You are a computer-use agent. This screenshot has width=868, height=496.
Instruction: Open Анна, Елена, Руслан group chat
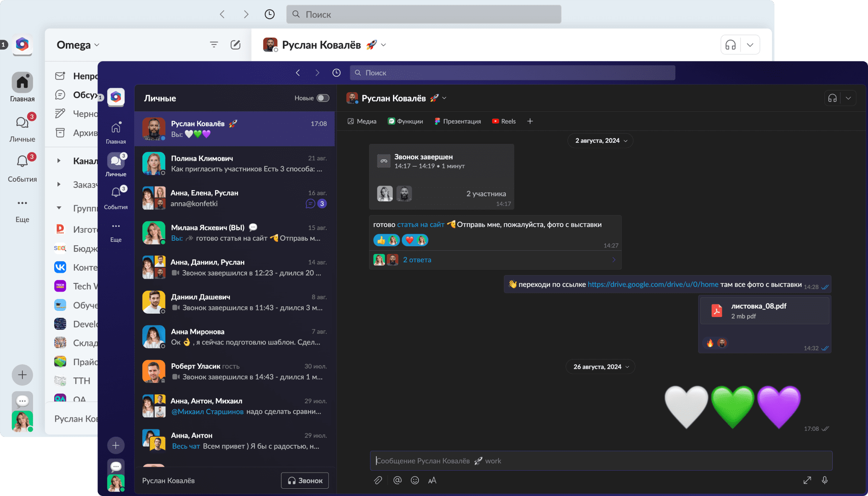pyautogui.click(x=235, y=198)
